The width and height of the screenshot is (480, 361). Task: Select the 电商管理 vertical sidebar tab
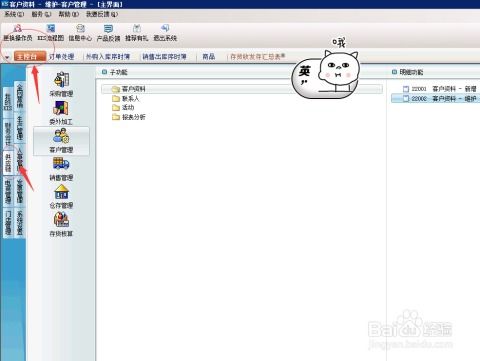coord(8,191)
